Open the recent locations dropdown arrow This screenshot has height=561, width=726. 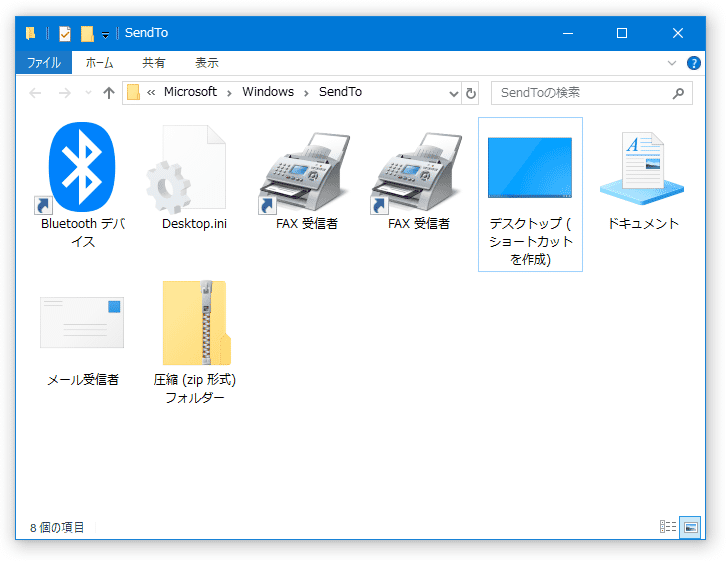click(88, 93)
